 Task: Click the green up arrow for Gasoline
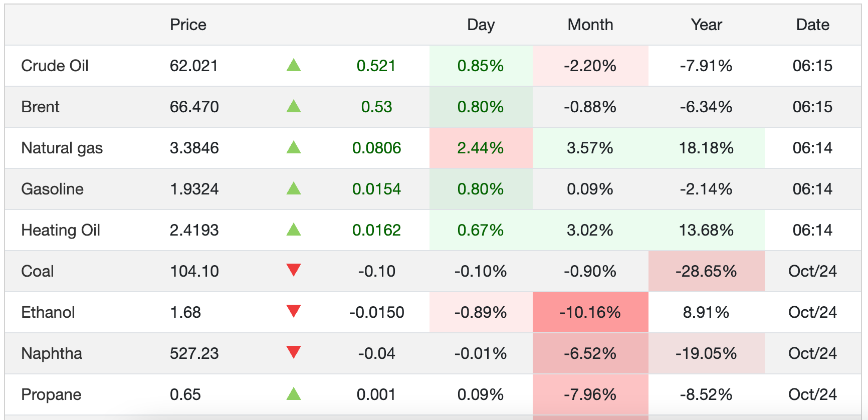click(294, 188)
